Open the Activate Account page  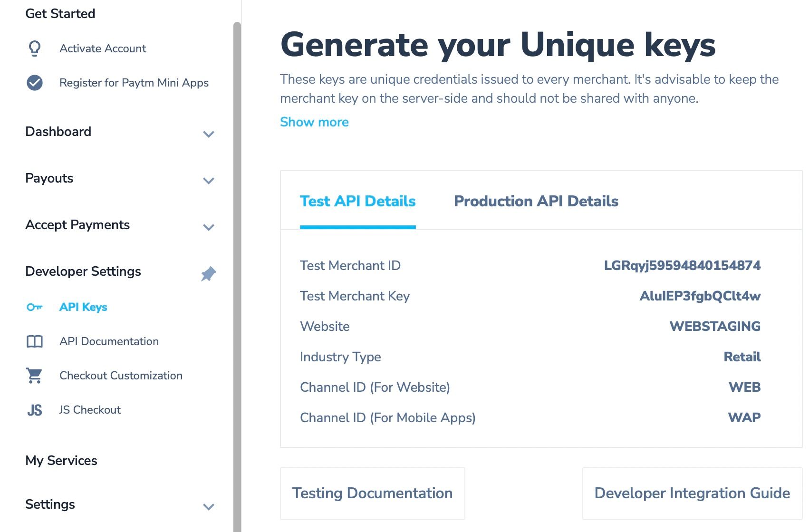click(x=103, y=48)
